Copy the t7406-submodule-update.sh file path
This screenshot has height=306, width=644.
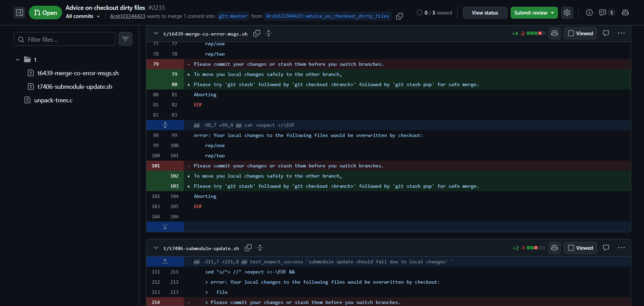click(x=248, y=248)
